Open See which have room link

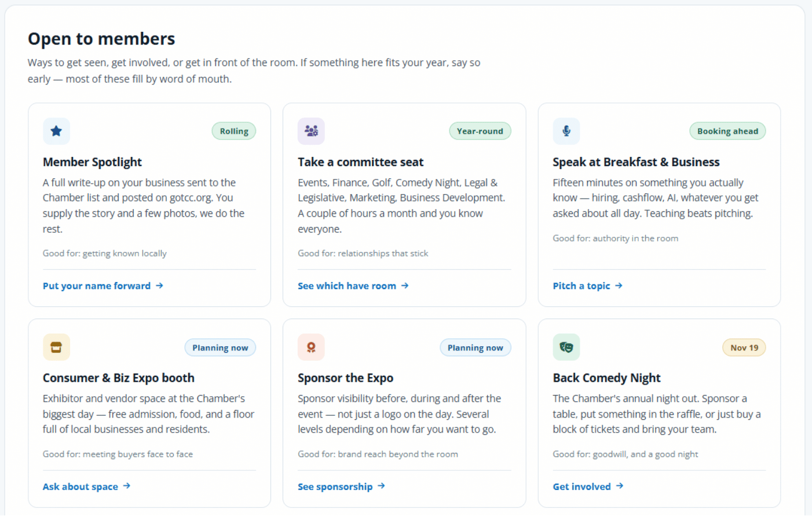tap(353, 286)
